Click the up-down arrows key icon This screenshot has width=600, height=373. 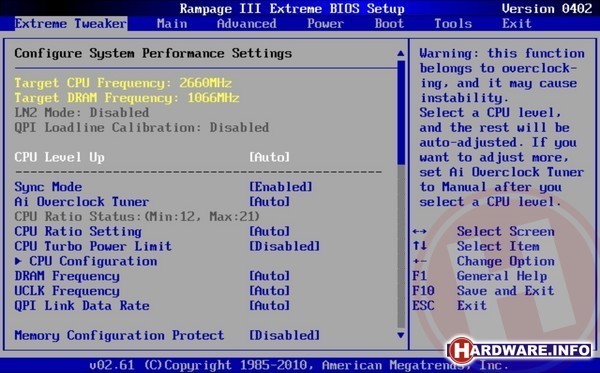click(420, 246)
